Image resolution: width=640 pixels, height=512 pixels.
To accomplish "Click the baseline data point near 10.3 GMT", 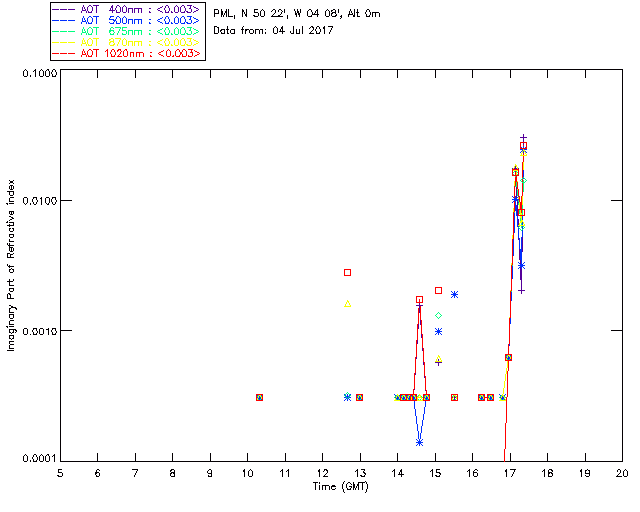I will click(259, 398).
